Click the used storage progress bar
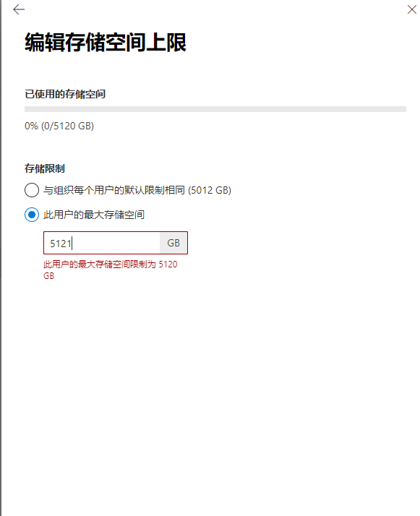The image size is (420, 516). [215, 109]
